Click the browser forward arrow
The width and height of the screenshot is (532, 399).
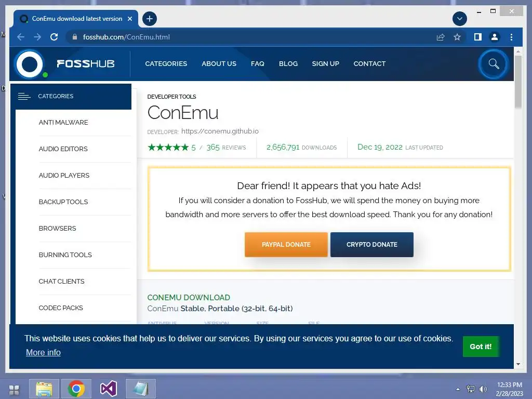(x=37, y=37)
